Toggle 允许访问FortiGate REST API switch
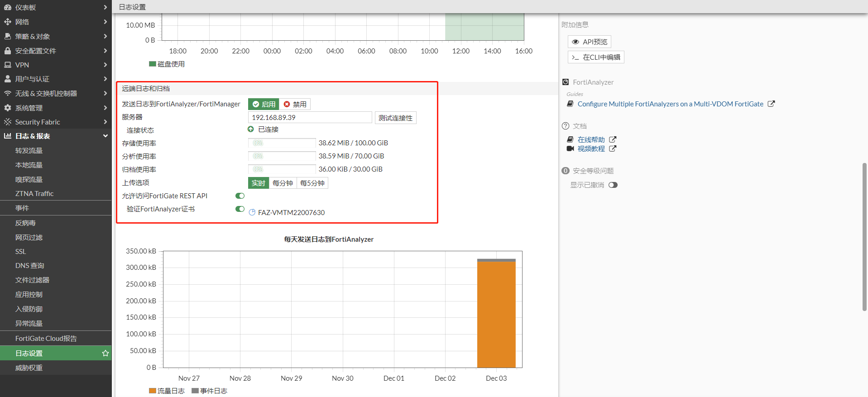Screen dimensions: 868x397 coord(240,196)
